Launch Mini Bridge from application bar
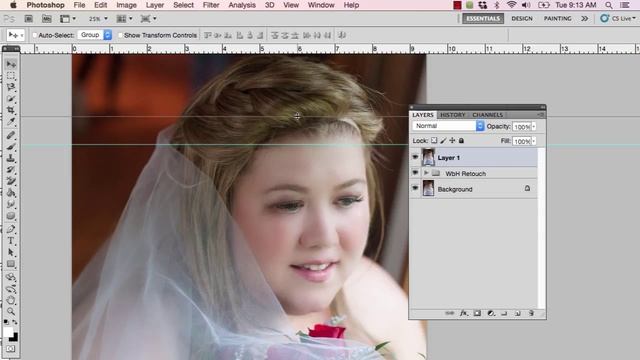The width and height of the screenshot is (640, 360). (47, 18)
